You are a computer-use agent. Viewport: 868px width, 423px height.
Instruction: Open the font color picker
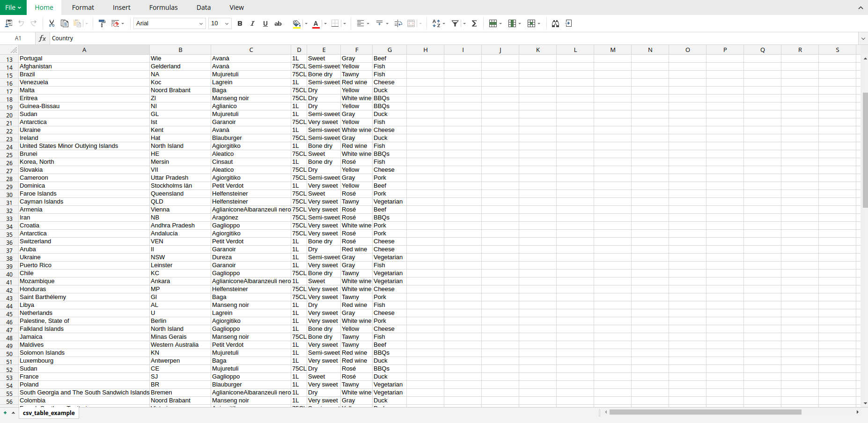click(316, 23)
